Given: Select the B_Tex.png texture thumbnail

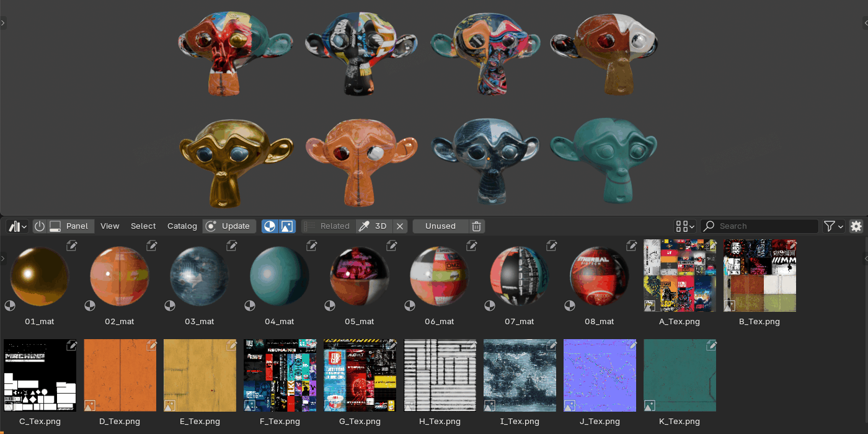Looking at the screenshot, I should tap(759, 276).
